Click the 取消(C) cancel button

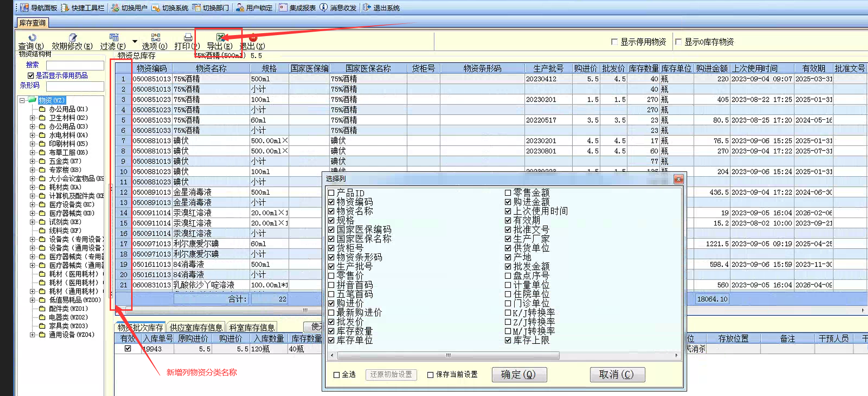[617, 375]
